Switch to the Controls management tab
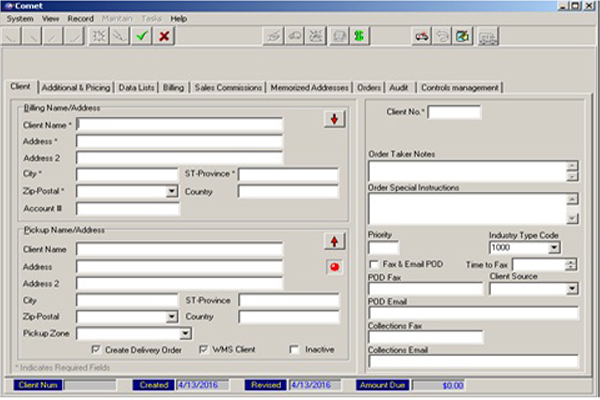This screenshot has height=400, width=600. click(x=460, y=88)
